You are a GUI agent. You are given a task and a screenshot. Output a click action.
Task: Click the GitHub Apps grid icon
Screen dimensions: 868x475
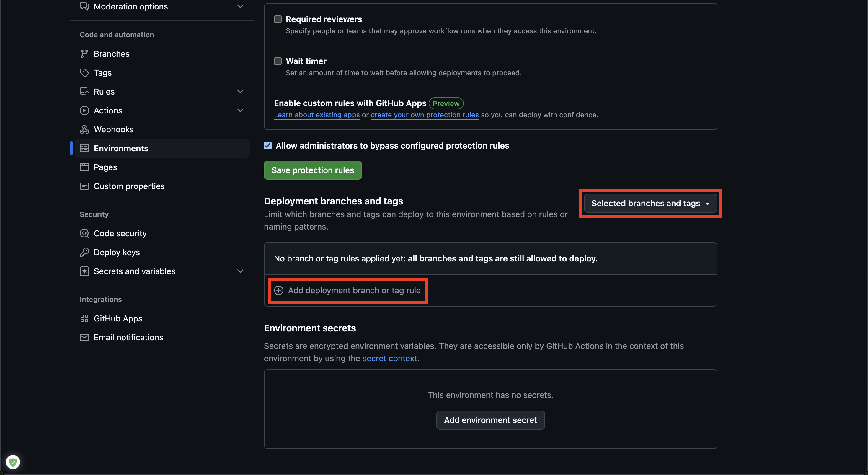(84, 318)
